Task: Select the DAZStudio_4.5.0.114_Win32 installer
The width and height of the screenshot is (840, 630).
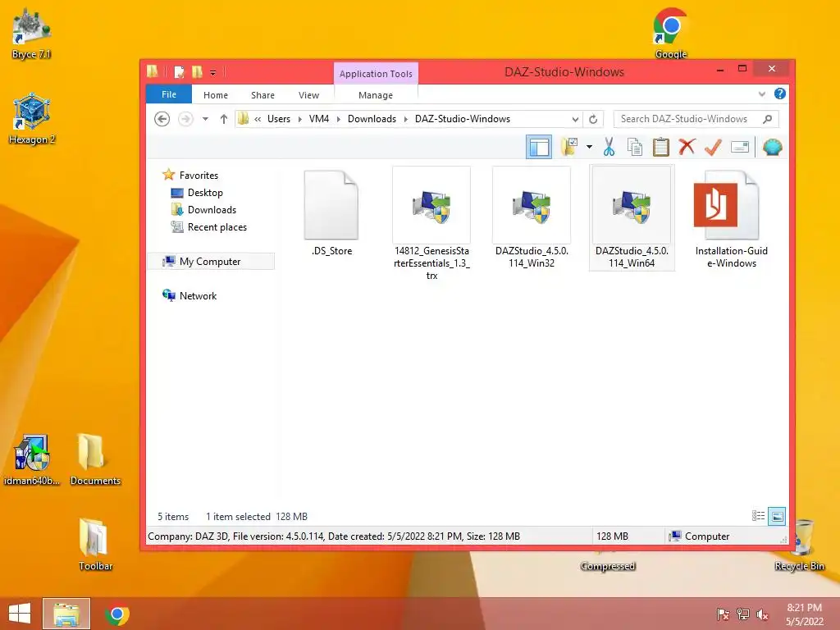Action: click(532, 217)
